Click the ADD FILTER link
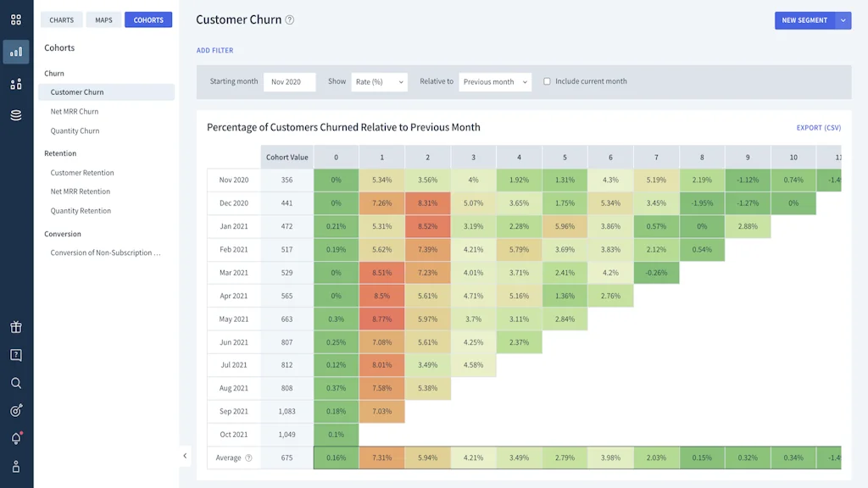The height and width of the screenshot is (488, 868). pos(215,50)
